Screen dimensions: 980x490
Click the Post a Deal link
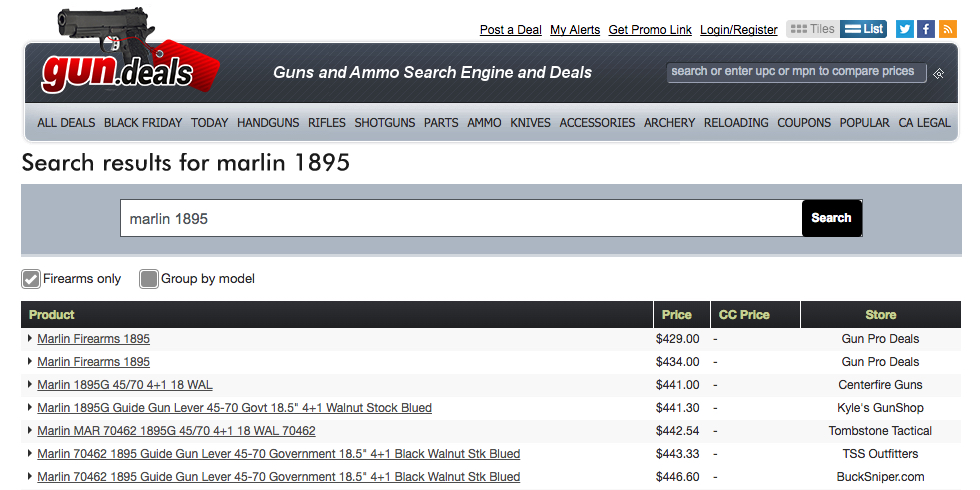coord(511,29)
